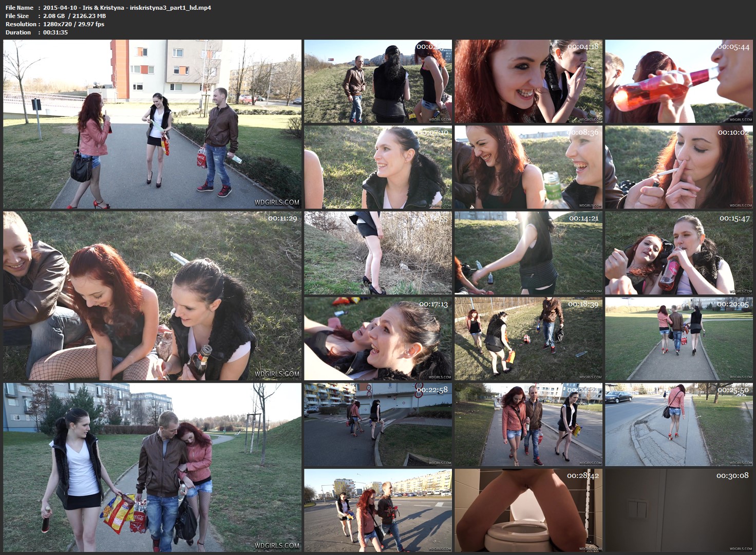Image resolution: width=756 pixels, height=555 pixels.
Task: Click the frame timestamped 00:18:39
Action: point(528,339)
